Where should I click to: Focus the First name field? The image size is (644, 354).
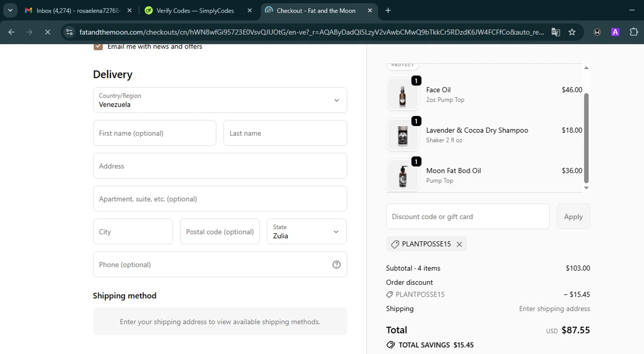pos(155,133)
